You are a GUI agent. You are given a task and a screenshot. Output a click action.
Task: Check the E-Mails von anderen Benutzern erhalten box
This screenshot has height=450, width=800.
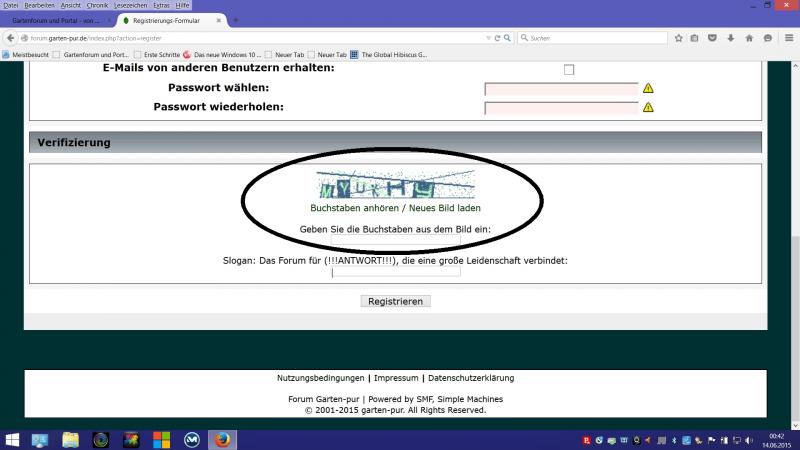(x=569, y=69)
